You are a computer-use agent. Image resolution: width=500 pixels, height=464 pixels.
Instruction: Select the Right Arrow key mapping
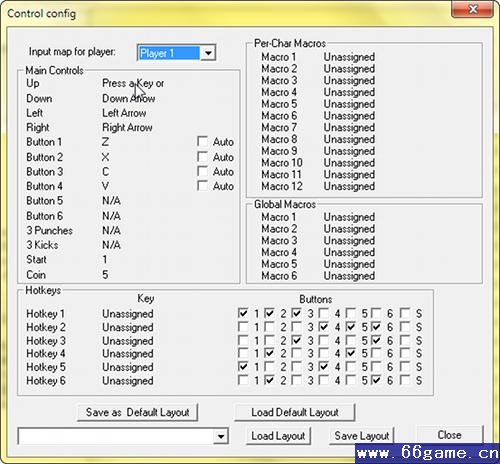(127, 127)
